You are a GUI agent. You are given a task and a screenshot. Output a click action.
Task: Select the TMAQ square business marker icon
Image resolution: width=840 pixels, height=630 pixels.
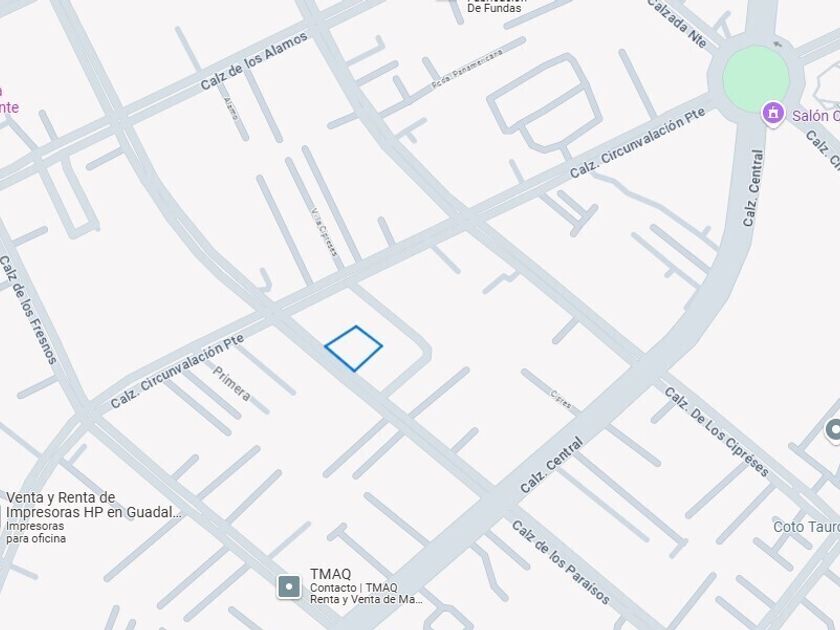tap(289, 587)
